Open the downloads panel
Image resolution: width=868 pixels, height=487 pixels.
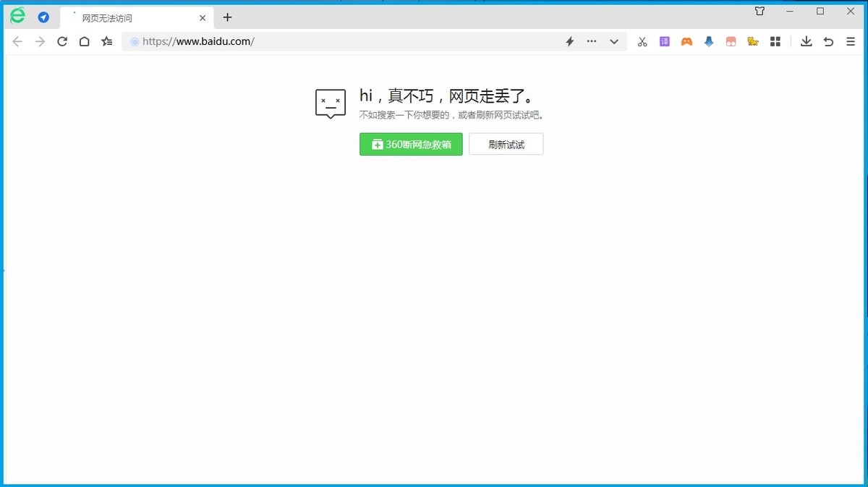point(807,42)
